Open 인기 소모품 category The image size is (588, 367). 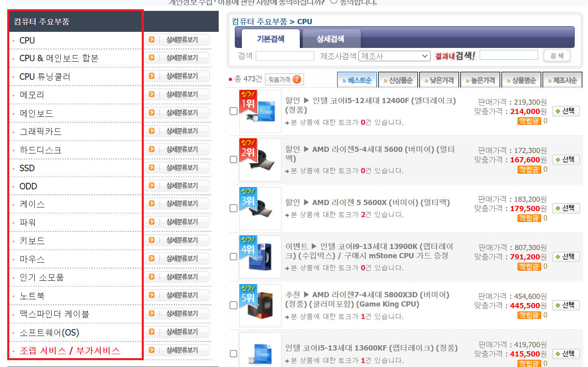click(41, 278)
